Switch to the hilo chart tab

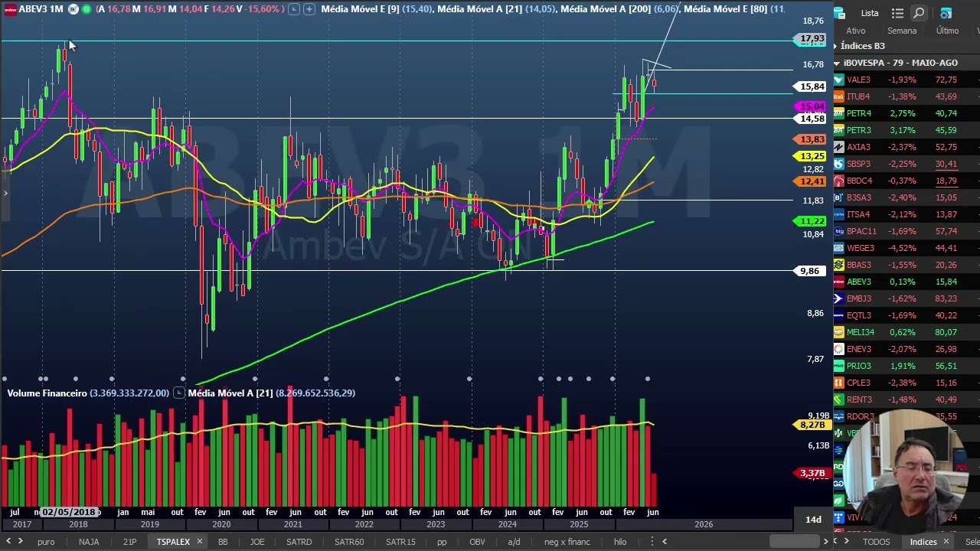click(620, 542)
